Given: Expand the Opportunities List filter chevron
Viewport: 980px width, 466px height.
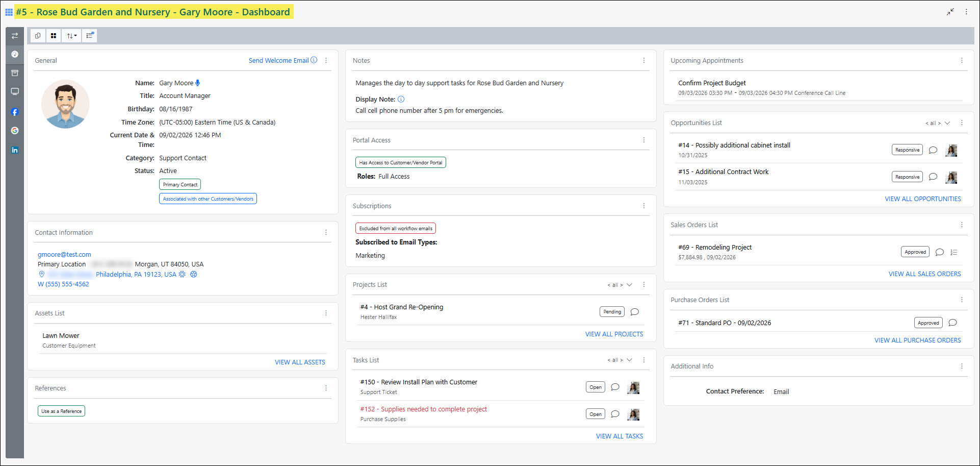Looking at the screenshot, I should [x=947, y=123].
